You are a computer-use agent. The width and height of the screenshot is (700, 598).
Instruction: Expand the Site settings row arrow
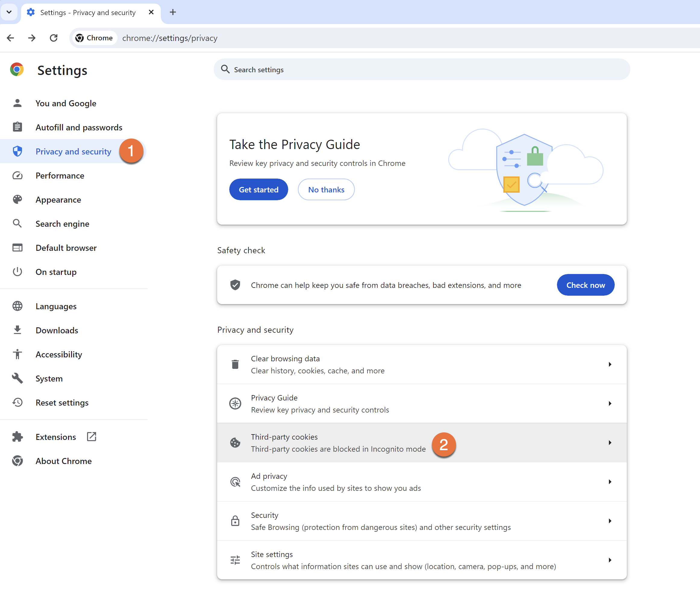coord(610,560)
